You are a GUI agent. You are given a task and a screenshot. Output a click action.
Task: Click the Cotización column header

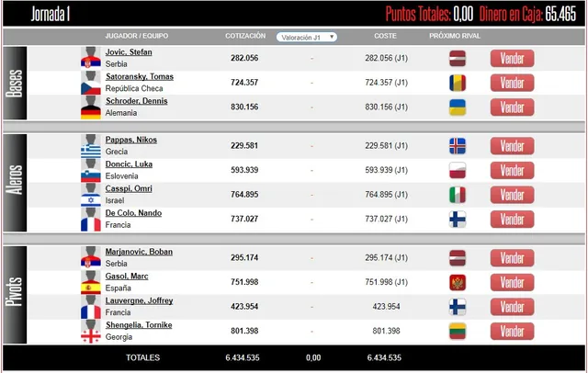(245, 36)
